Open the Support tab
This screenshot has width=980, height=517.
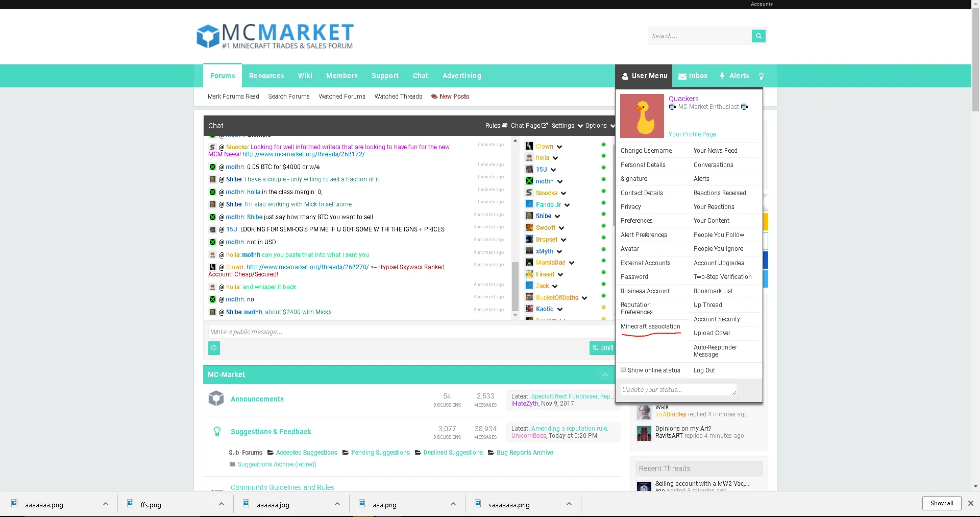[x=385, y=76]
